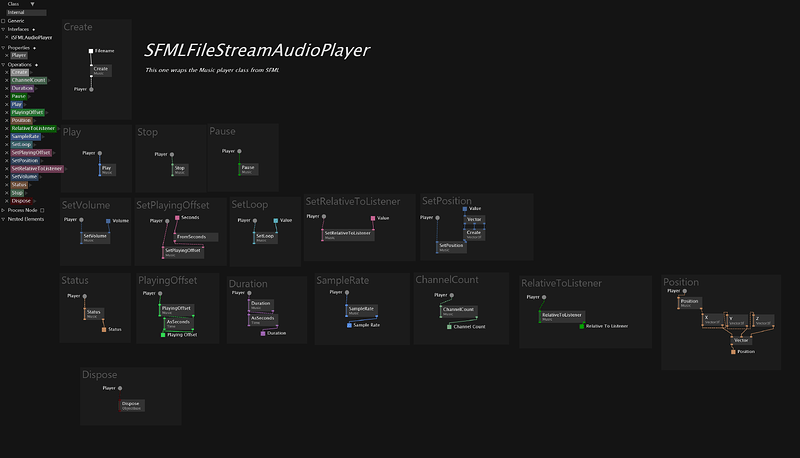Click the arrow after RelativeToListener tag

tap(59, 129)
